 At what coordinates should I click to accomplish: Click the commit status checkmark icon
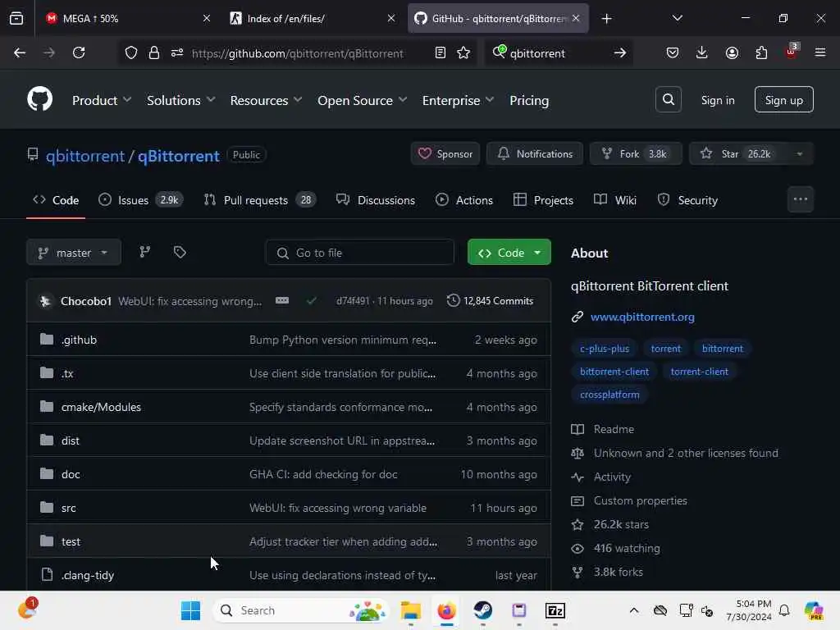coord(311,300)
